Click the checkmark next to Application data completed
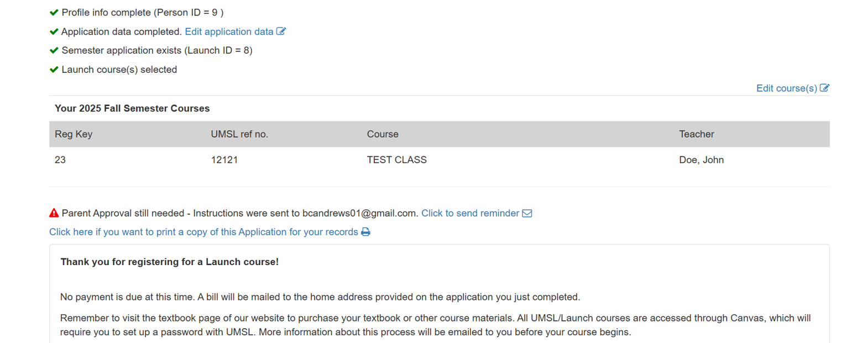The height and width of the screenshot is (343, 868). [53, 30]
